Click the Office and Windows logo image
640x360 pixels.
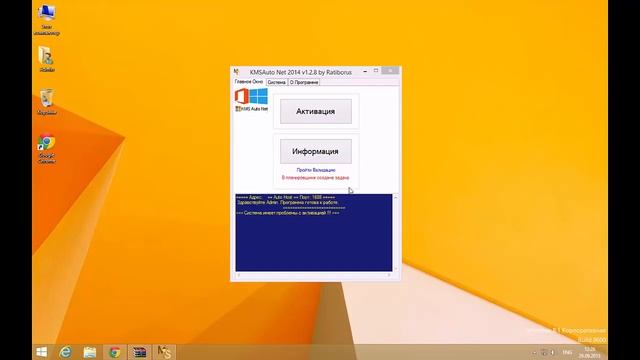[x=251, y=100]
